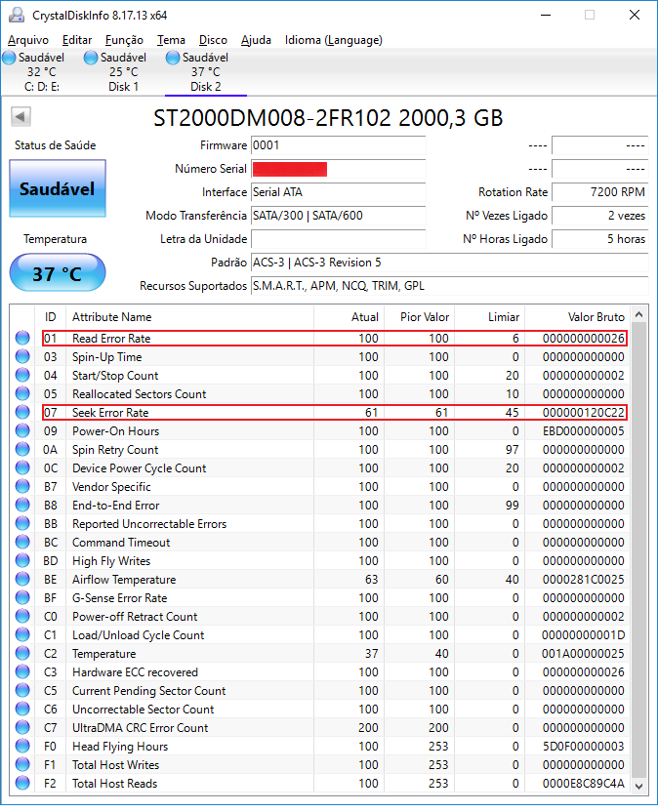Click the Firmware field showing 0001
The image size is (658, 812).
tap(339, 145)
